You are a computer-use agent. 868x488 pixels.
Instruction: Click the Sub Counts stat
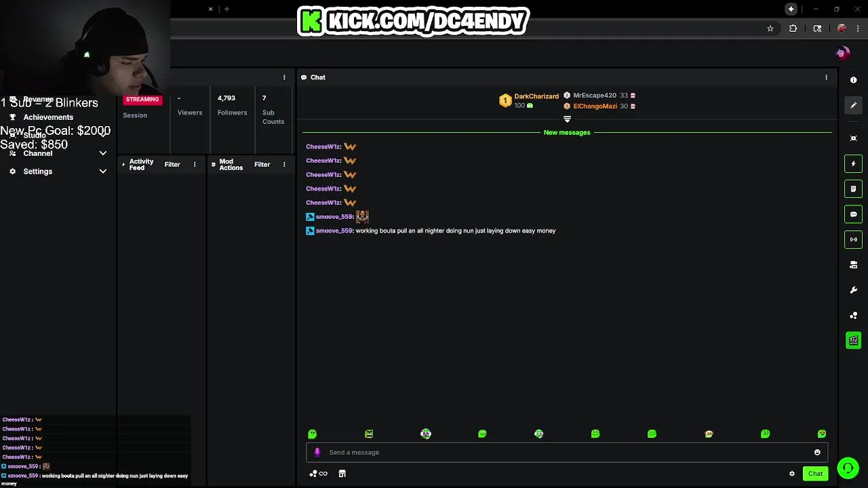point(273,117)
